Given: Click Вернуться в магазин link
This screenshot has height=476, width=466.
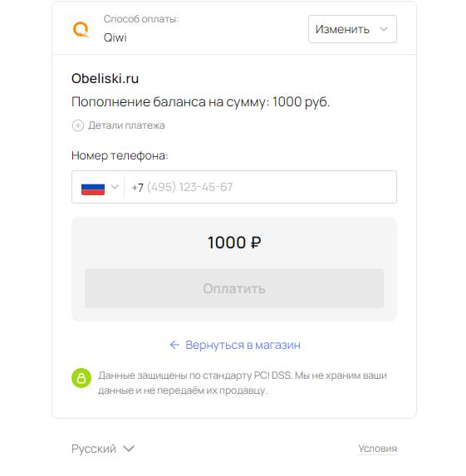Looking at the screenshot, I should coord(243,345).
